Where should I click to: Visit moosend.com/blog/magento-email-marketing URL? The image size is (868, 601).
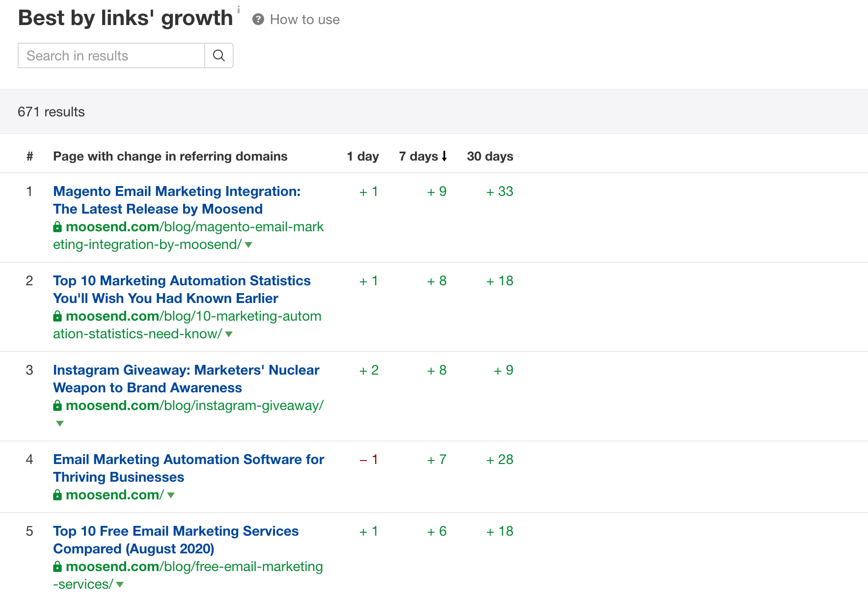pyautogui.click(x=189, y=235)
